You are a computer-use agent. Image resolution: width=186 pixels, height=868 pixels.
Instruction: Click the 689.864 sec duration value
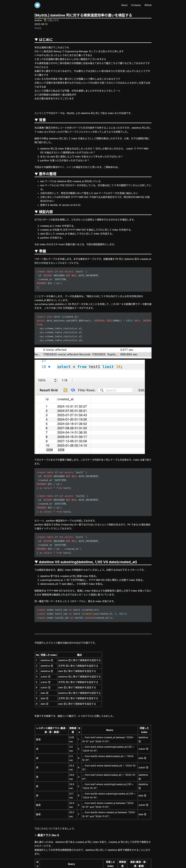pos(129,354)
